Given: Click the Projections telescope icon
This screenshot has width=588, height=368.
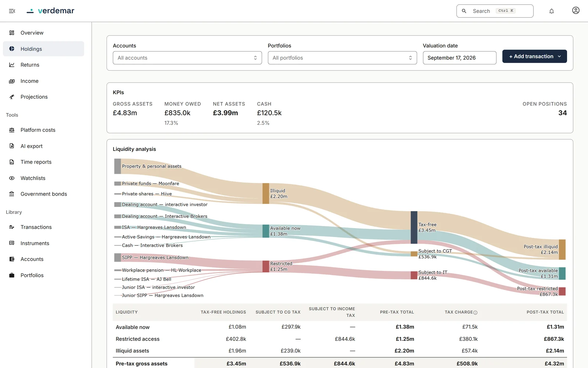Looking at the screenshot, I should (12, 97).
